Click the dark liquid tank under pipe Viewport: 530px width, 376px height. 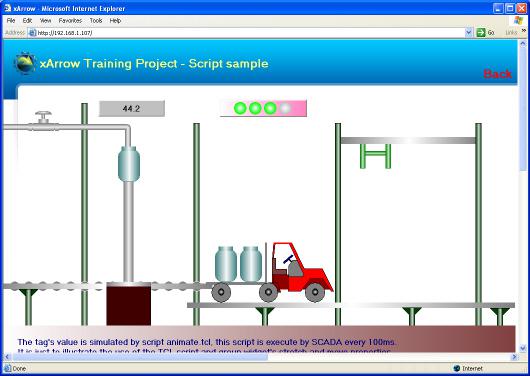tap(129, 304)
